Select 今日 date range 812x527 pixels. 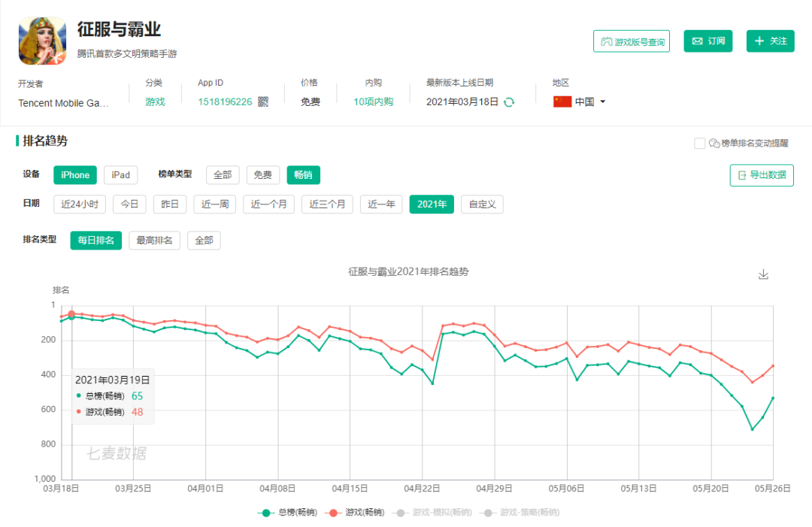coord(129,204)
